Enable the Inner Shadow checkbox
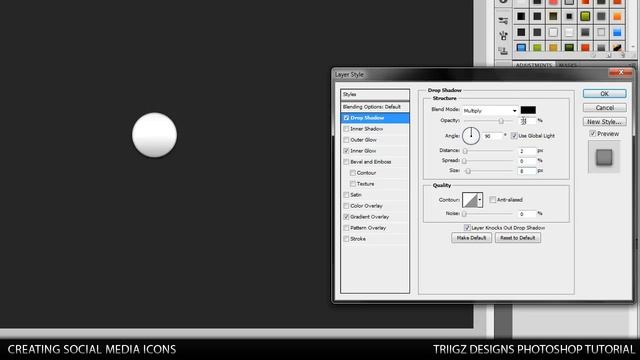Image resolution: width=640 pixels, height=360 pixels. click(x=346, y=129)
